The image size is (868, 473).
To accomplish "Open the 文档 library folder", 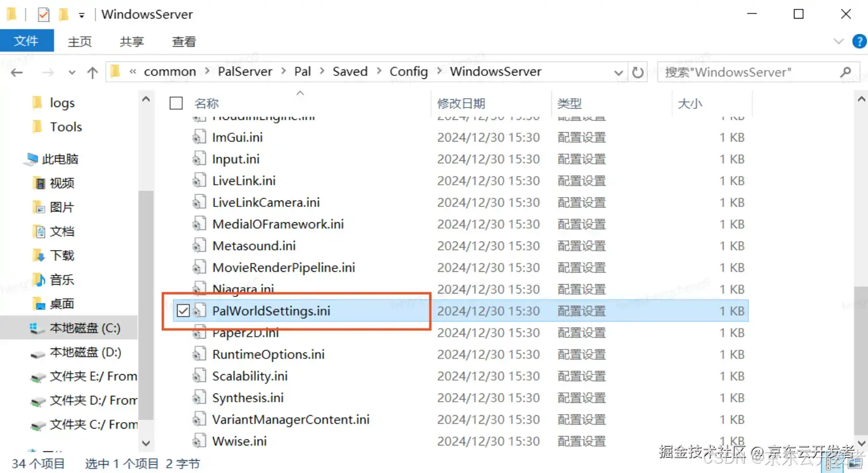I will point(53,231).
